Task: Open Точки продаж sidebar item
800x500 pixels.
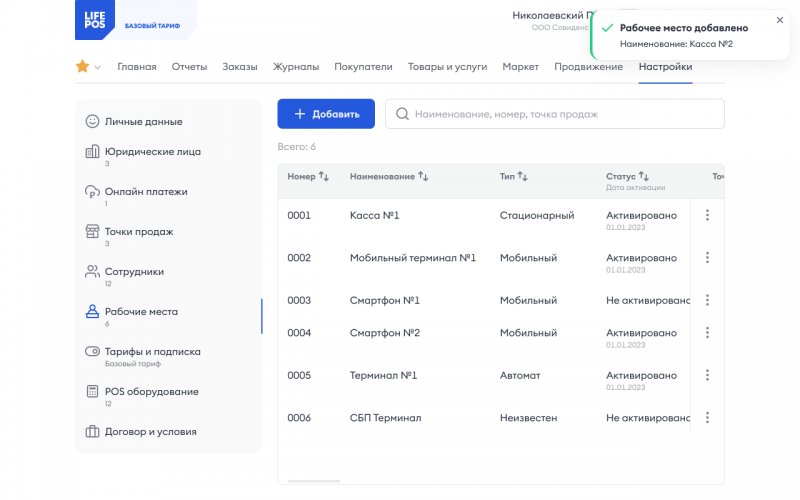Action: pos(138,231)
